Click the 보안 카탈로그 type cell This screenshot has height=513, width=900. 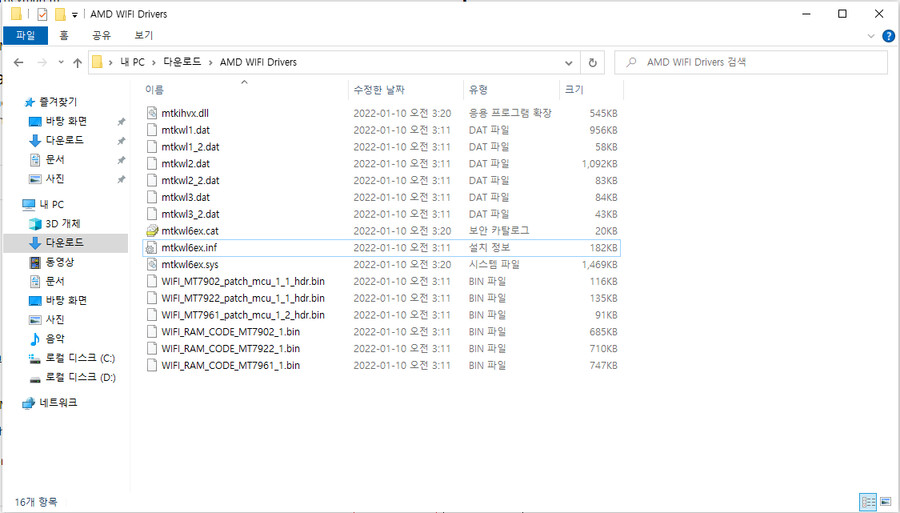pyautogui.click(x=499, y=231)
